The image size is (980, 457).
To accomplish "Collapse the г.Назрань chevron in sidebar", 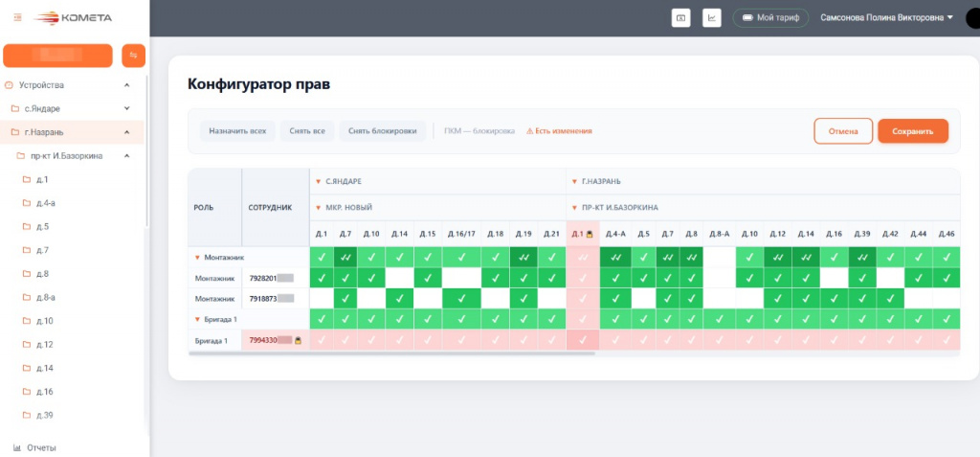I will (x=127, y=132).
